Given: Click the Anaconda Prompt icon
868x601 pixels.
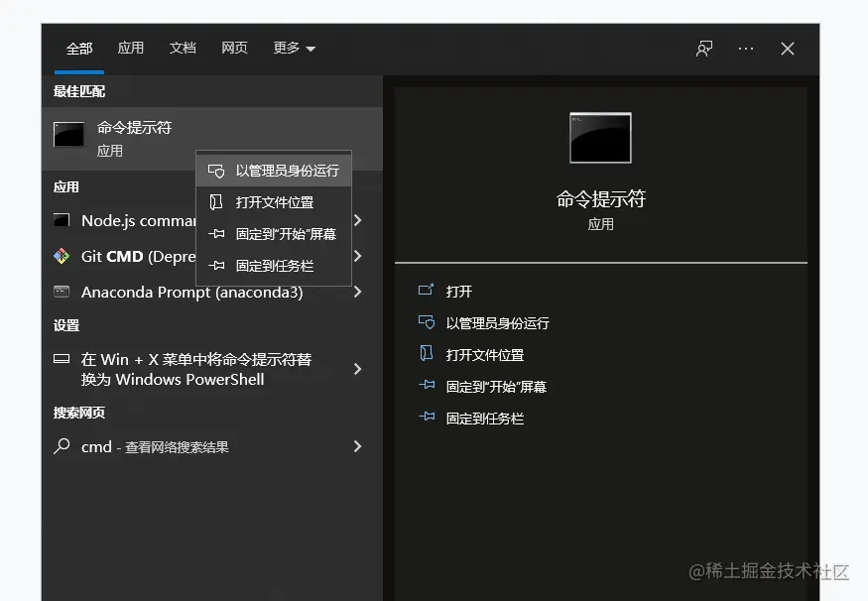Looking at the screenshot, I should coord(62,292).
